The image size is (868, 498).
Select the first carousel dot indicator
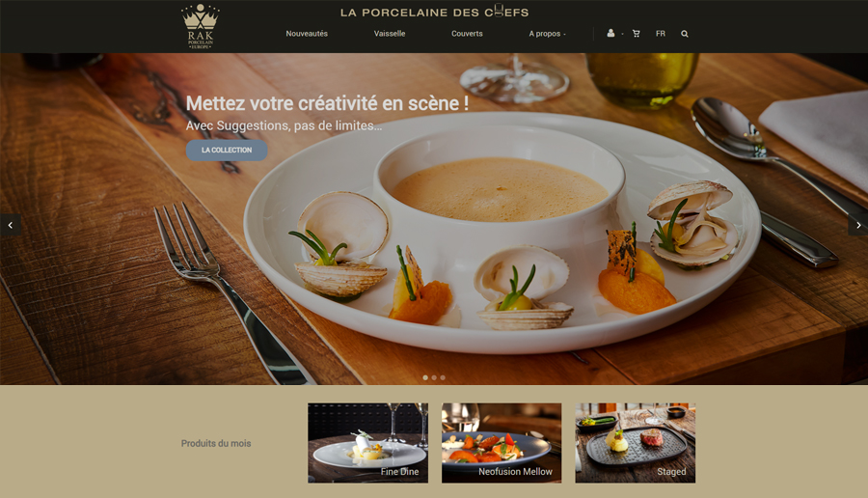coord(425,377)
